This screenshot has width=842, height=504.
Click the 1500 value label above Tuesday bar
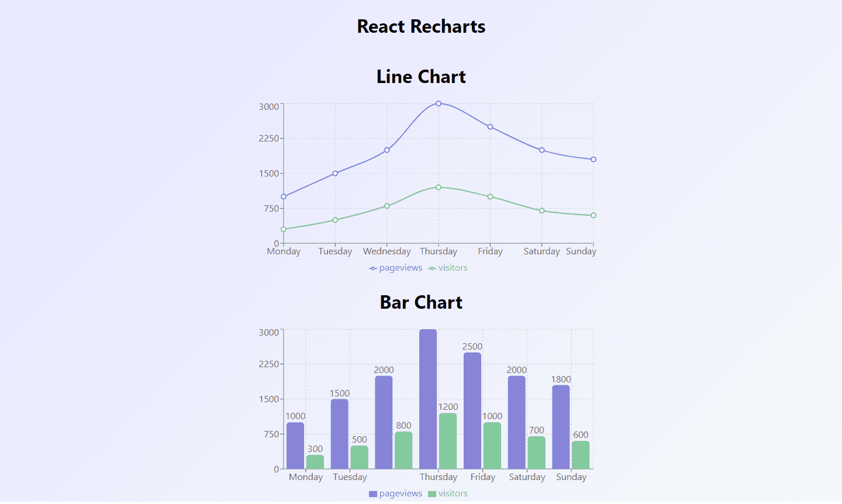(x=340, y=394)
